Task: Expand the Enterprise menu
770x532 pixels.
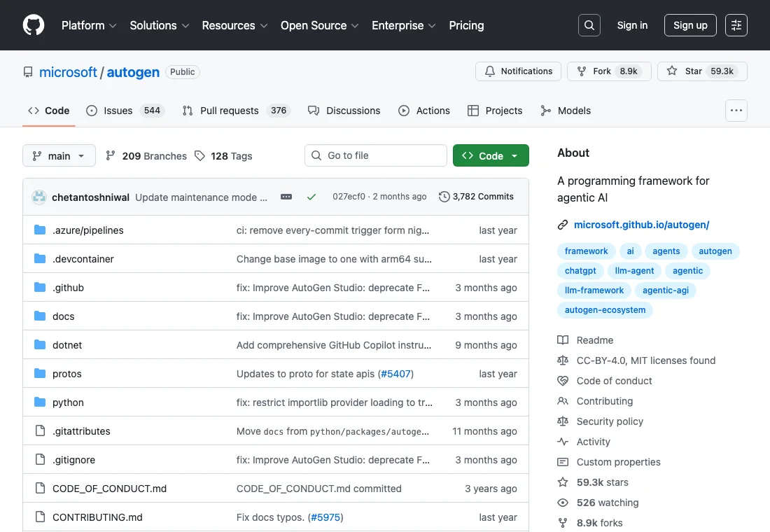Action: (404, 25)
